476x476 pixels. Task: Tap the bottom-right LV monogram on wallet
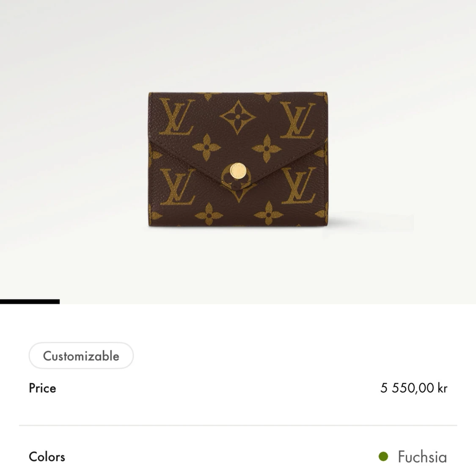click(298, 185)
